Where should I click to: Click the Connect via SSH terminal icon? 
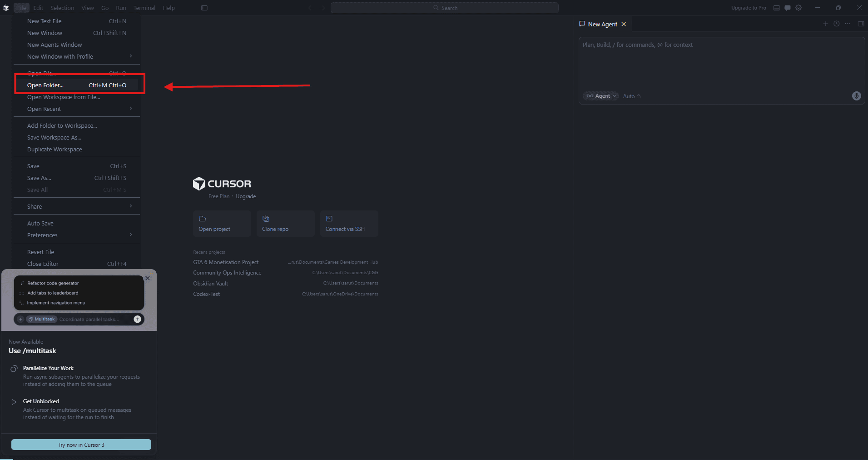point(329,219)
